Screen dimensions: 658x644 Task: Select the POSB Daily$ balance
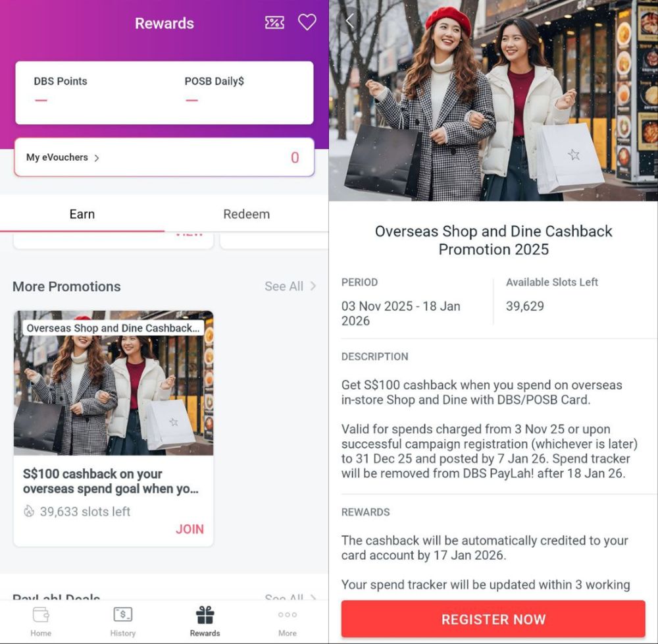214,90
